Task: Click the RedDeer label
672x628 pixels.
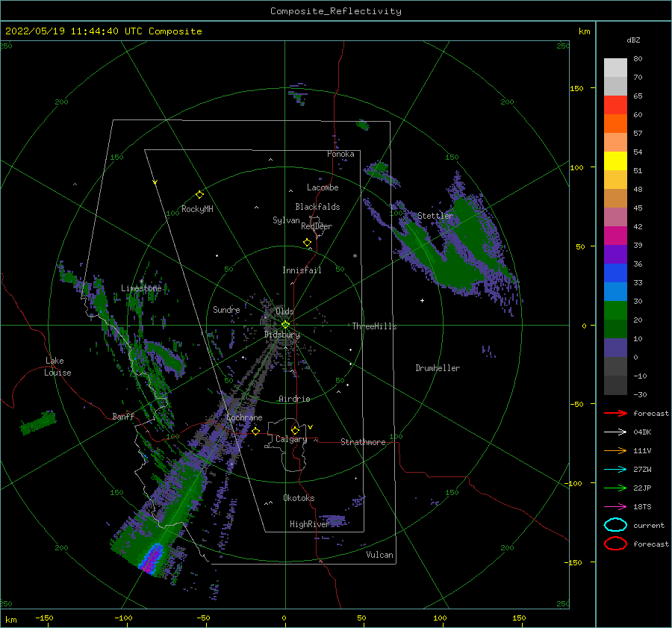Action: tap(317, 226)
